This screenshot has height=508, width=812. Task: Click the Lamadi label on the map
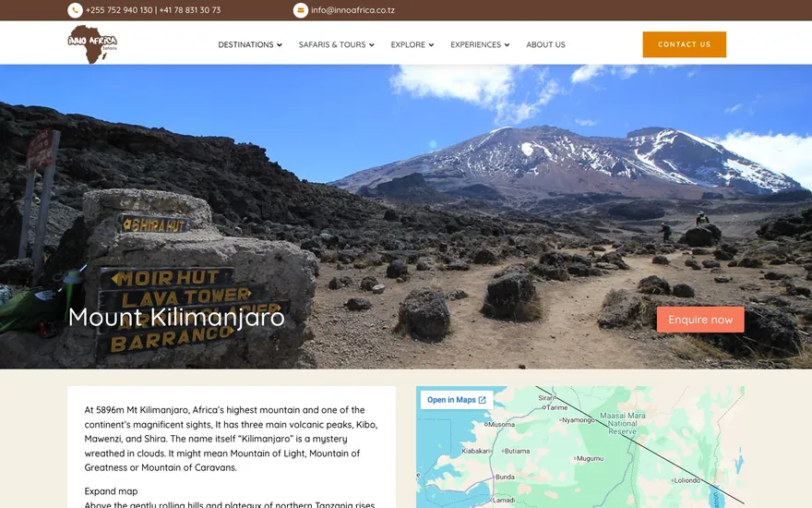point(504,501)
